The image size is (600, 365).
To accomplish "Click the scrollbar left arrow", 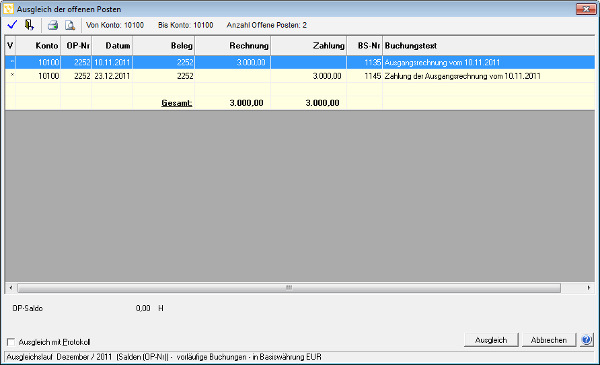I will (11, 287).
